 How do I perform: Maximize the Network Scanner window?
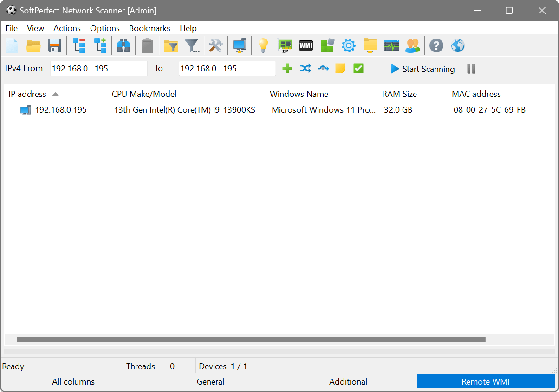point(509,10)
